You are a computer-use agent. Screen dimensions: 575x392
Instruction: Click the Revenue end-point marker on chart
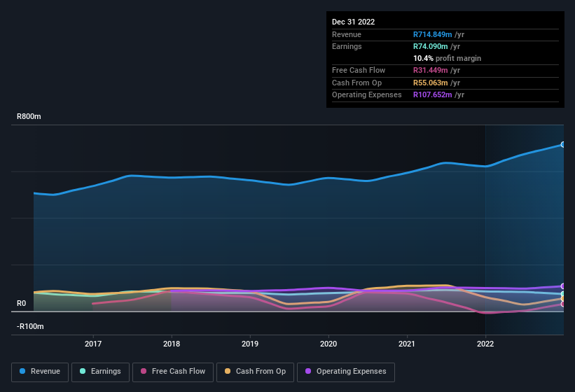pos(563,145)
